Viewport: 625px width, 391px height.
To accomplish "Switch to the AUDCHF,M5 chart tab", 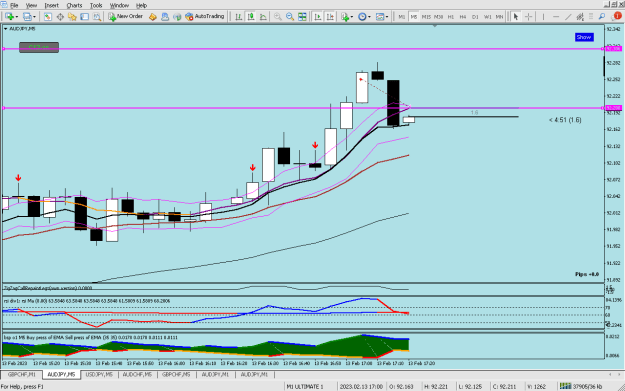I will (x=137, y=375).
